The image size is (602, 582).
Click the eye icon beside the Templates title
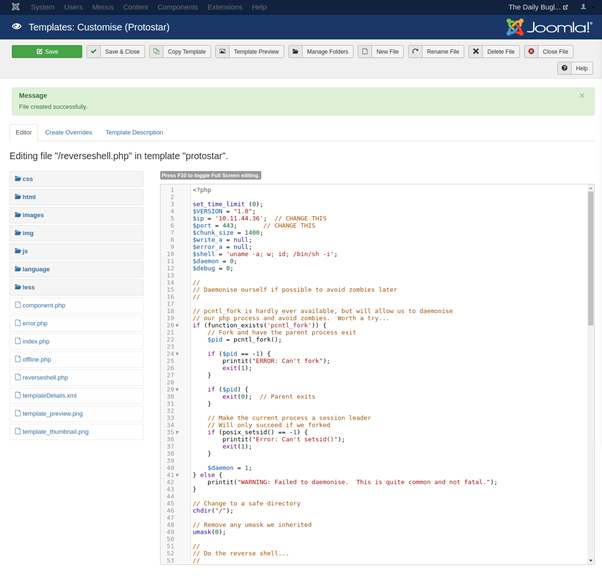(x=17, y=26)
